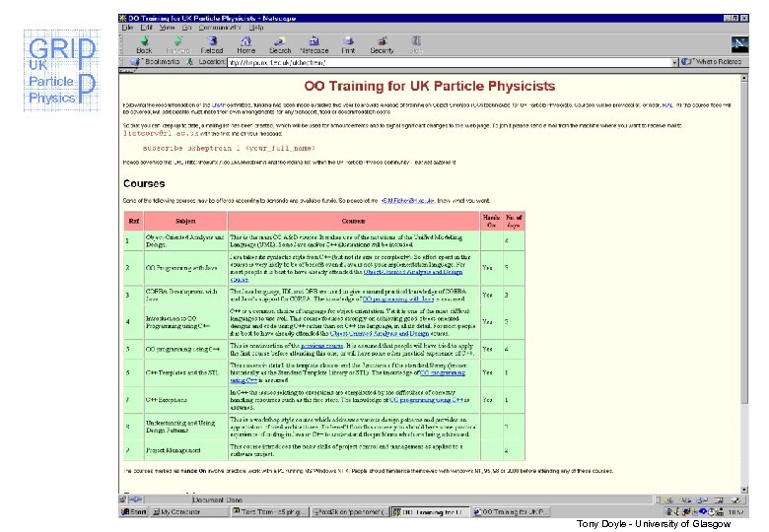The height and width of the screenshot is (532, 769).
Task: Open Object-Oriented Analysis link in Introduction C++ row
Action: (380, 333)
